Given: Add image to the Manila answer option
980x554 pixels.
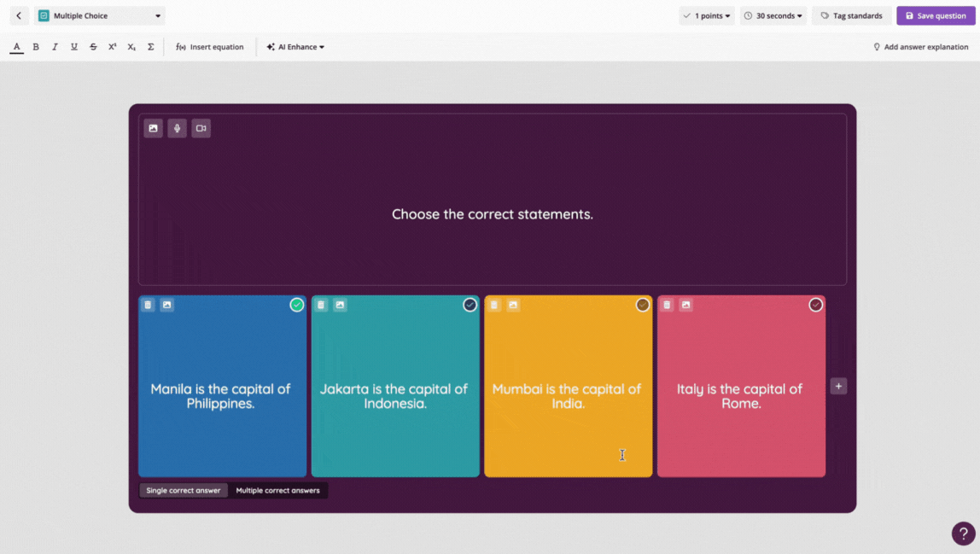Looking at the screenshot, I should click(166, 305).
